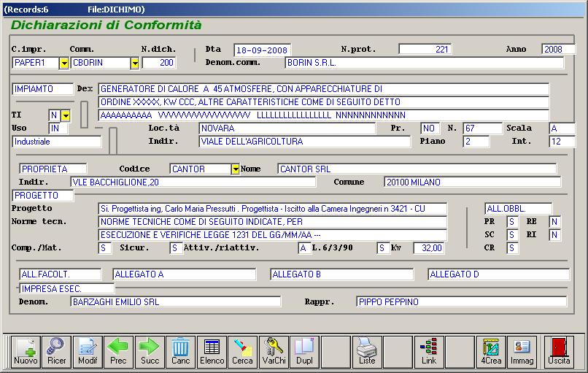Click the Uso field showing IN
Image resolution: width=588 pixels, height=373 pixels.
pyautogui.click(x=58, y=128)
